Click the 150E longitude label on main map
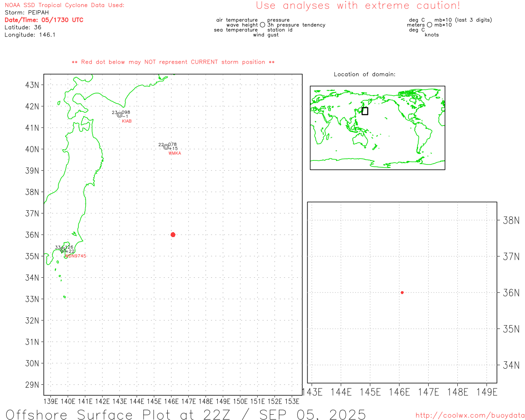525x420 pixels. coord(240,401)
